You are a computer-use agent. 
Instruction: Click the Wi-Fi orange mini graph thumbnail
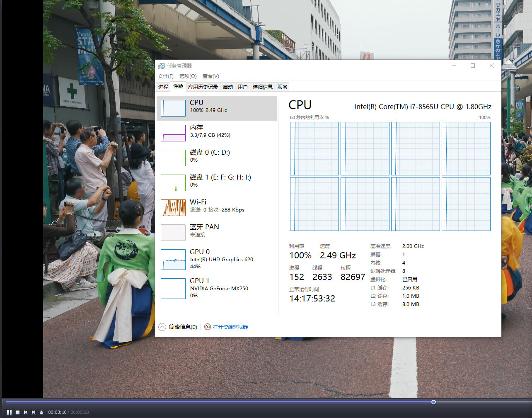tap(173, 208)
